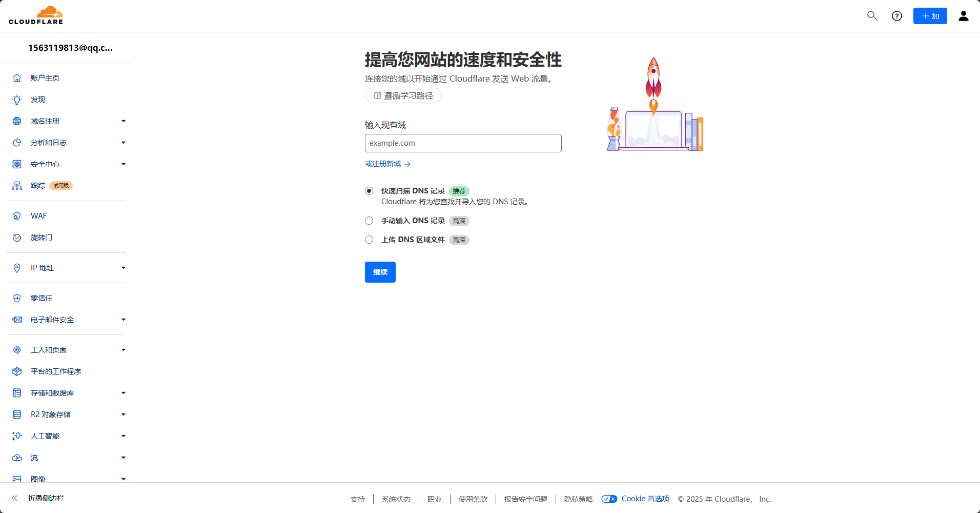Screen dimensions: 980x513
Task: Expand the 电子邮件安全 submenu arrow
Action: [x=124, y=320]
